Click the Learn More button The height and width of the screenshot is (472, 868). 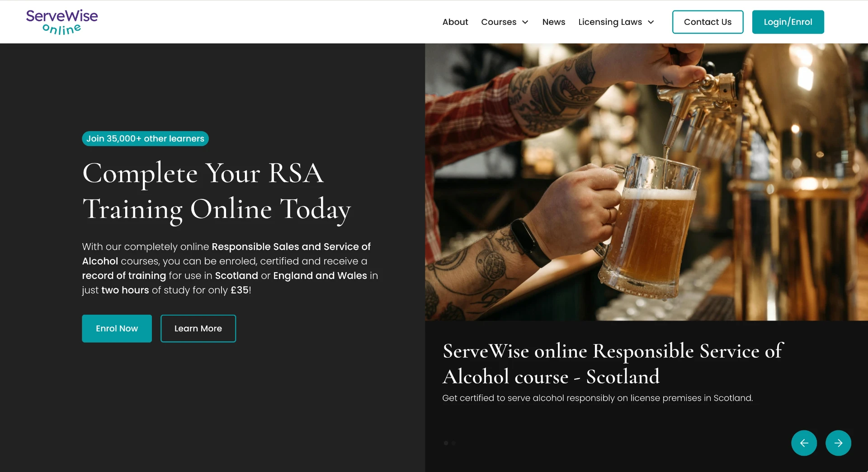click(198, 328)
